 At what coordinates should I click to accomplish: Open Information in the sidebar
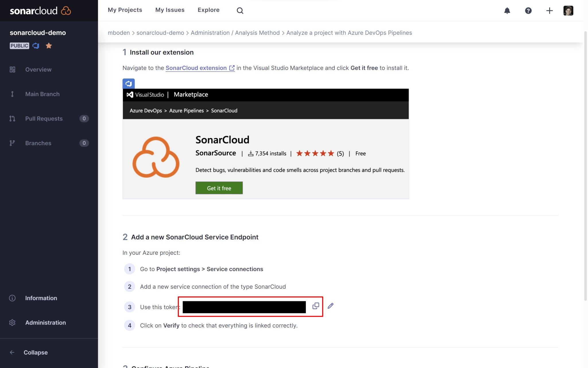coord(41,298)
